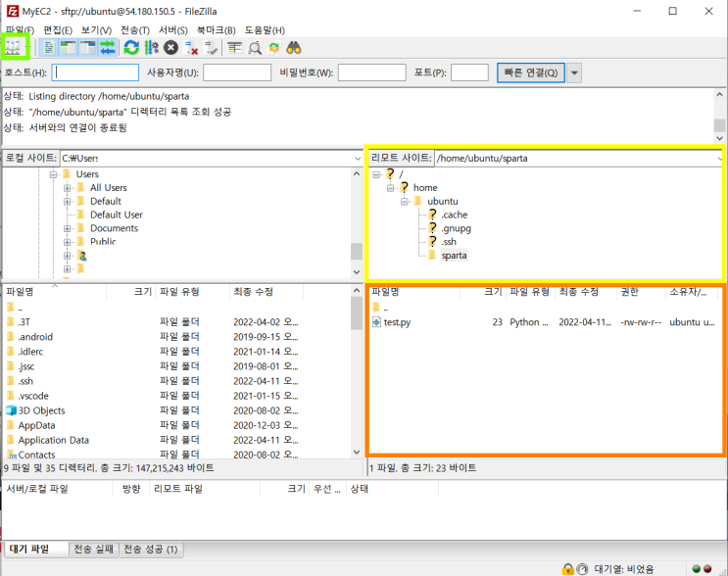
Task: Collapse the Users folder in local tree
Action: (x=53, y=174)
